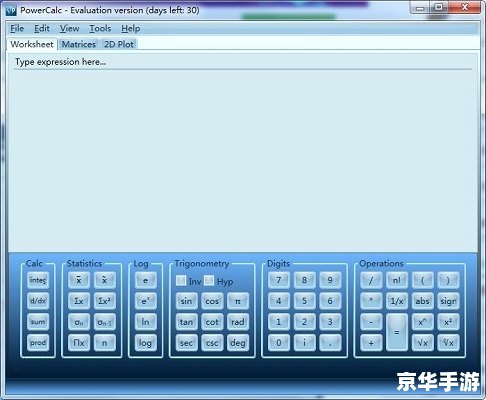Click the sin button
486x400 pixels.
coord(186,301)
